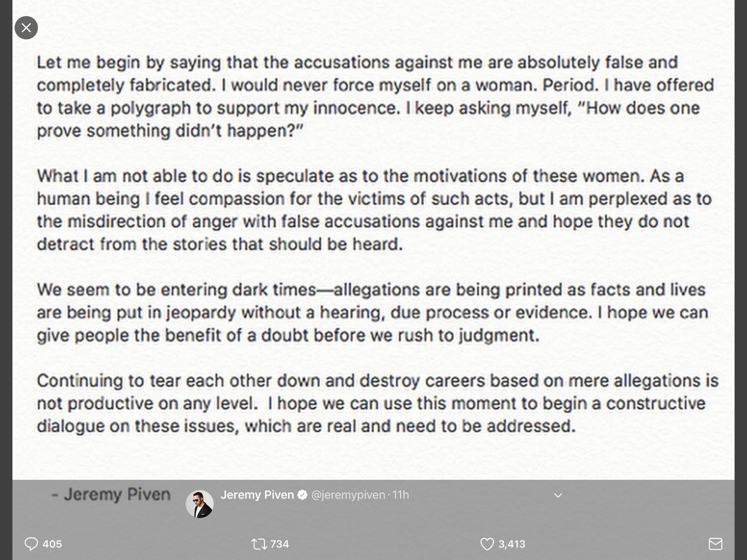Open the tweet's 11h timestamp
The width and height of the screenshot is (747, 560).
click(x=400, y=495)
